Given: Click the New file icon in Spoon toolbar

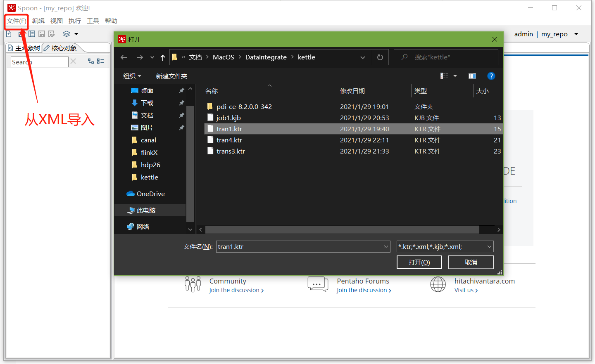Looking at the screenshot, I should click(9, 34).
